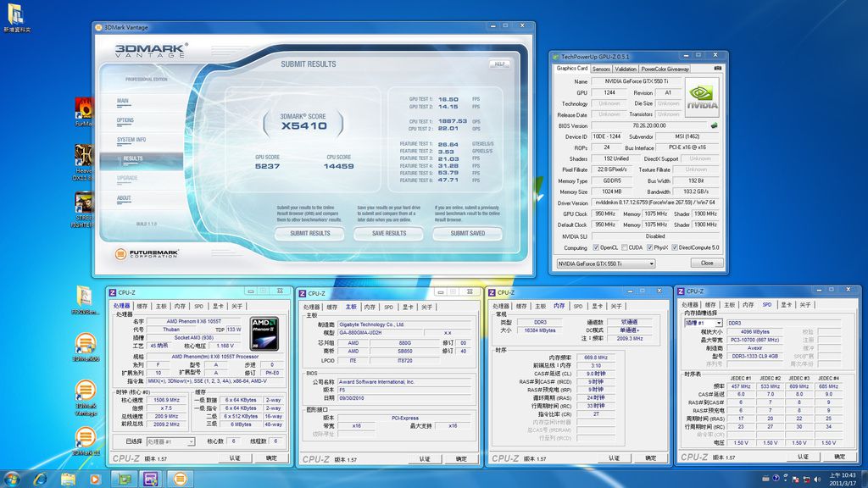Toggle the OpenCL checkbox in GPU-Z
The height and width of the screenshot is (488, 868).
click(596, 247)
